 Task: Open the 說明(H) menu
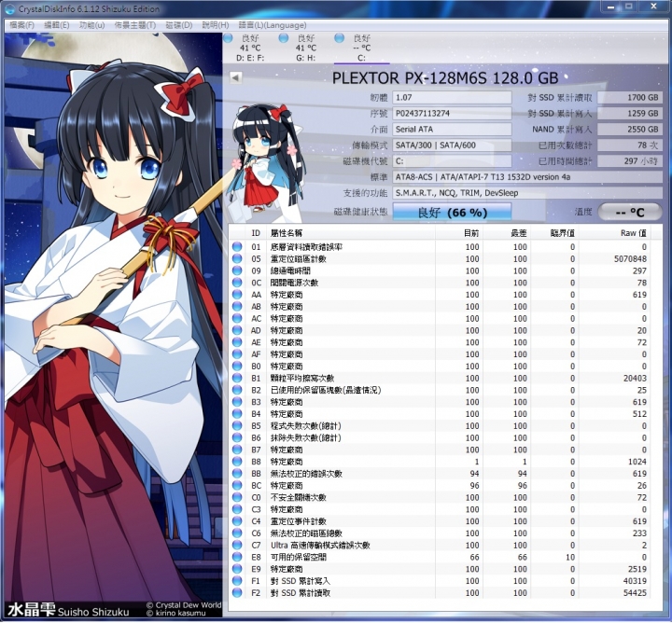(216, 25)
